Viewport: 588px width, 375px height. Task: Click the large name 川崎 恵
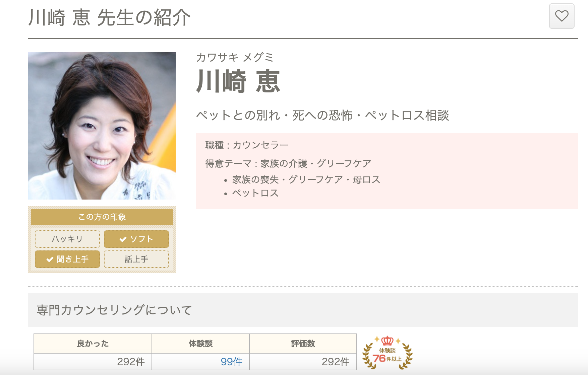(x=238, y=81)
